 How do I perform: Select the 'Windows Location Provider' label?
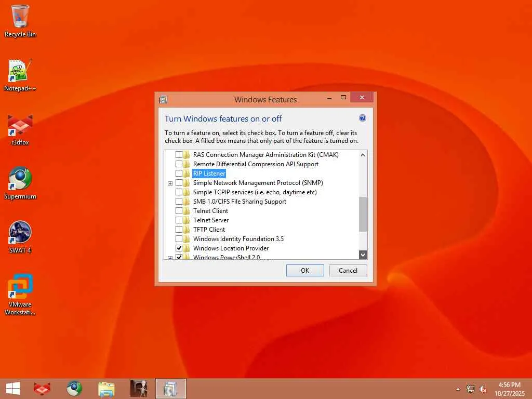(x=231, y=248)
